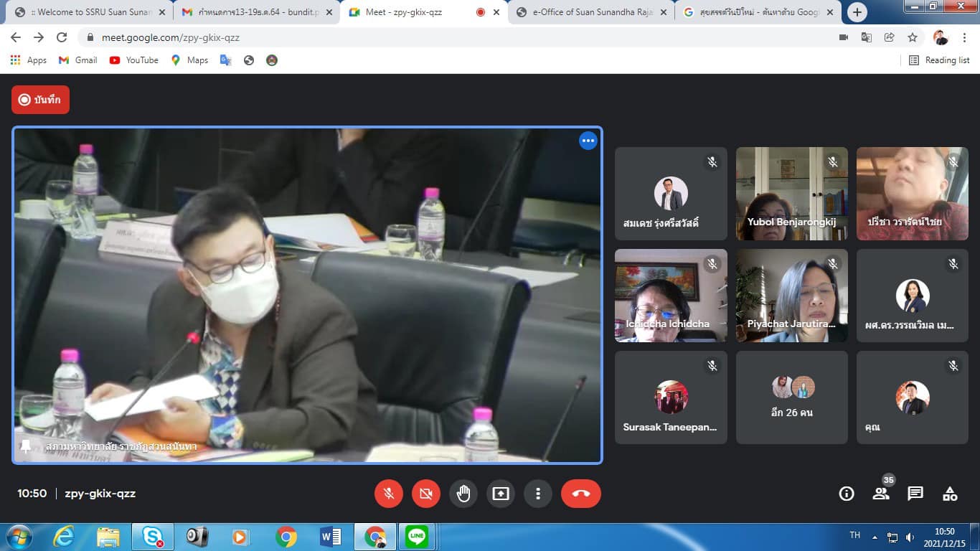This screenshot has height=551, width=980.
Task: Open the in-call chat panel
Action: pyautogui.click(x=915, y=494)
